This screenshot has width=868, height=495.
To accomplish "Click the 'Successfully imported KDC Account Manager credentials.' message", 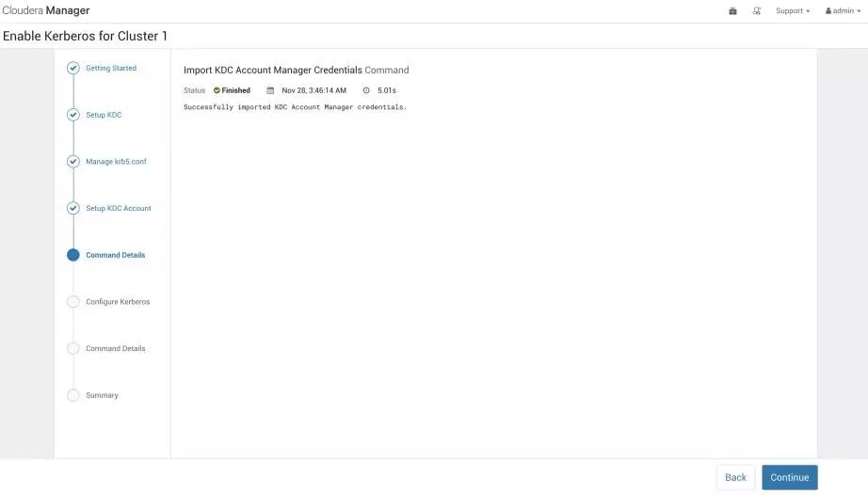I will click(x=295, y=107).
